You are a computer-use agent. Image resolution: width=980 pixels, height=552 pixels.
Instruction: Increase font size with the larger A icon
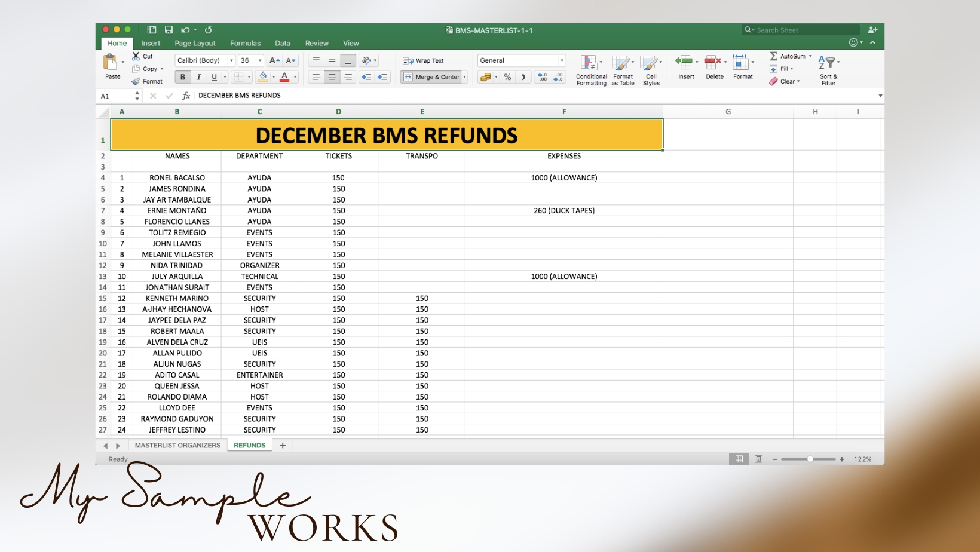point(274,60)
